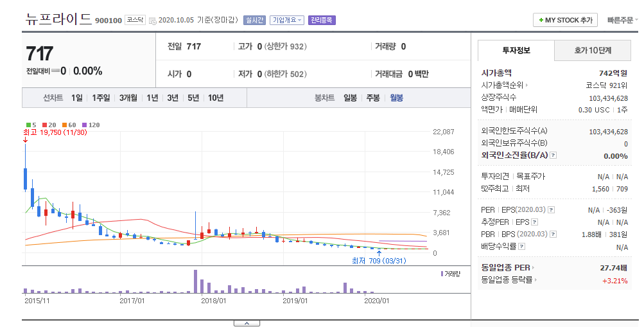644x327 pixels.
Task: Click the red 20 moving average legend
Action: (x=49, y=125)
